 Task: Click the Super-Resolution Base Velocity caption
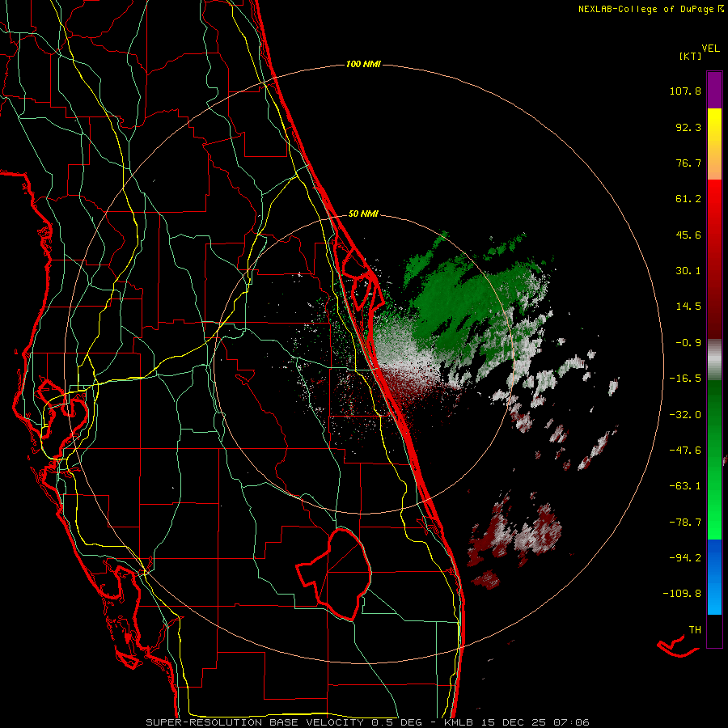(367, 722)
